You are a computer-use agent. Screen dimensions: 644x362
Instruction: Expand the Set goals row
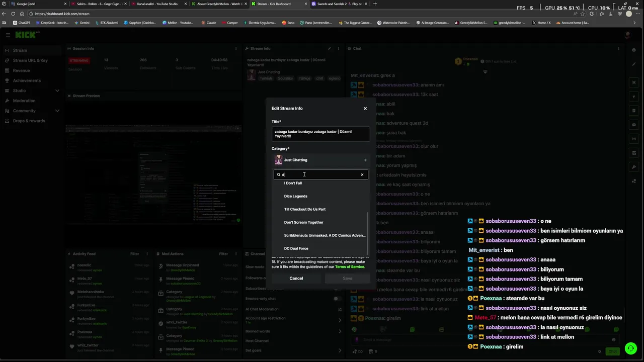tap(293, 350)
